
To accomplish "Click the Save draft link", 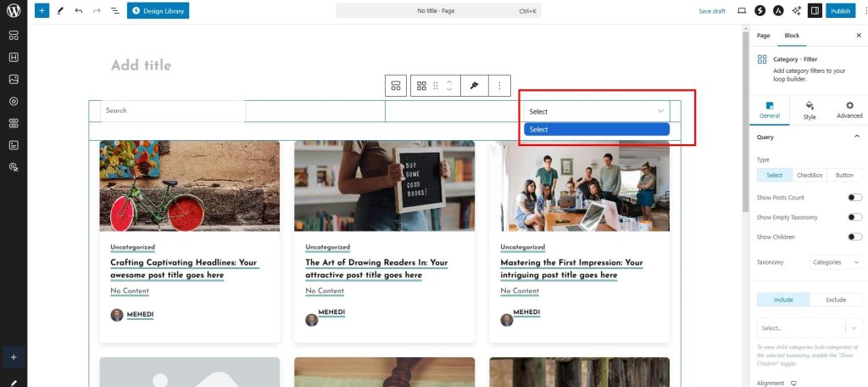I will click(711, 11).
